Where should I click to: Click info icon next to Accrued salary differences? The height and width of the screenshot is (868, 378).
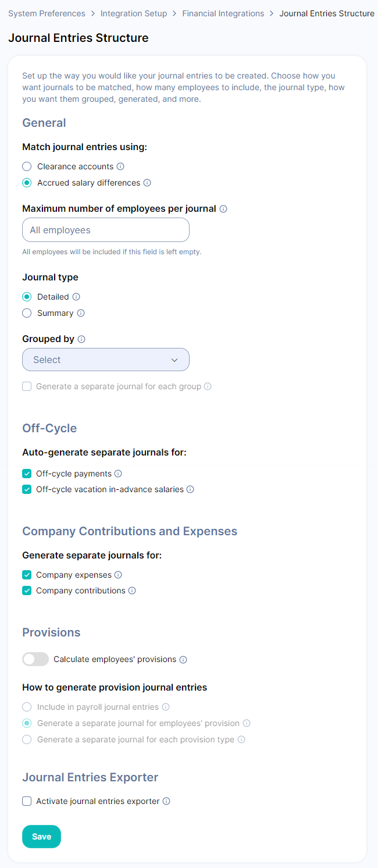[147, 183]
